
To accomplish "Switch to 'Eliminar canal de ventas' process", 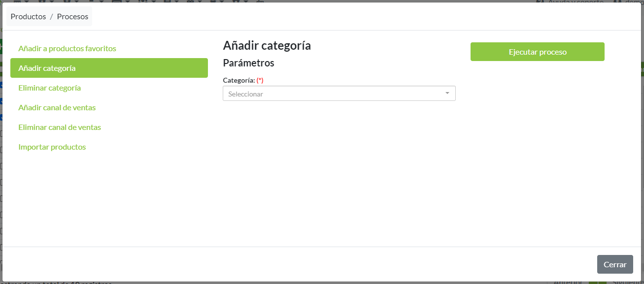I will pyautogui.click(x=60, y=127).
